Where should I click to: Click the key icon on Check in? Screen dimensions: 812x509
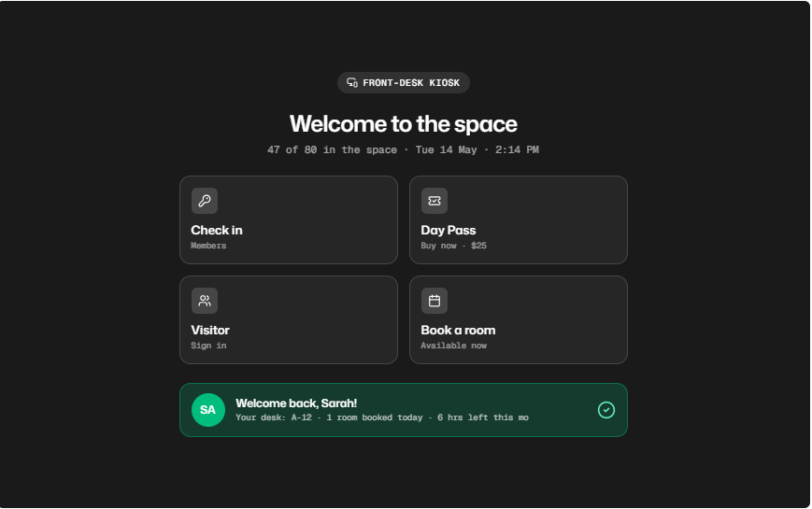[x=205, y=201]
